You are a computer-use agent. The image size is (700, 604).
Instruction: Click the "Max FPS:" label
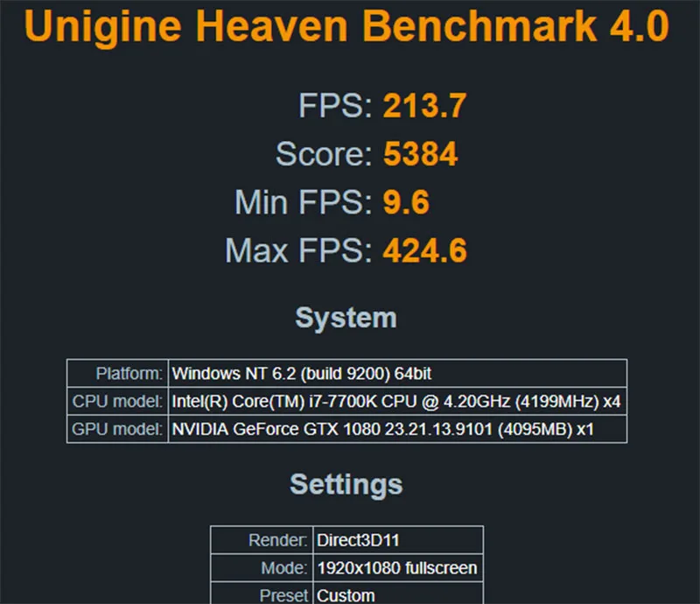(x=298, y=250)
